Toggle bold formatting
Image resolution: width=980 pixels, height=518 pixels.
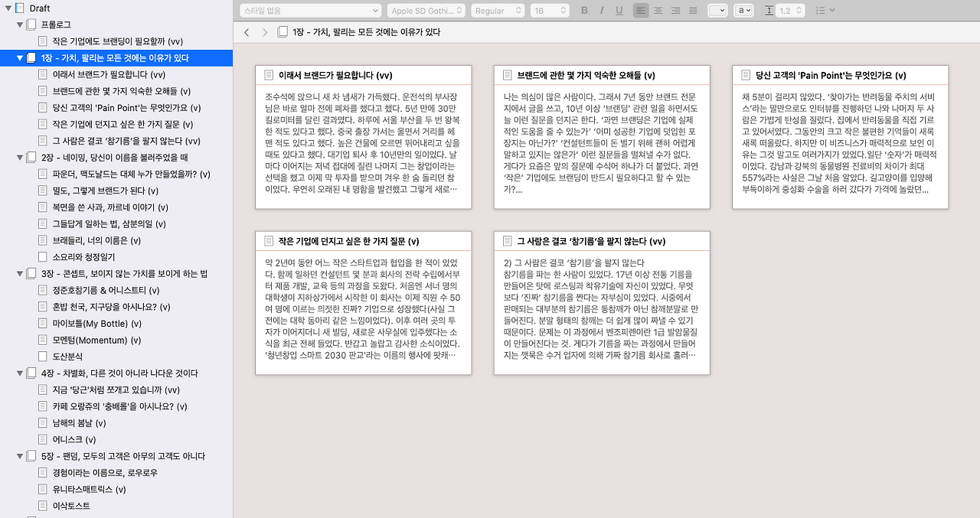[x=584, y=10]
